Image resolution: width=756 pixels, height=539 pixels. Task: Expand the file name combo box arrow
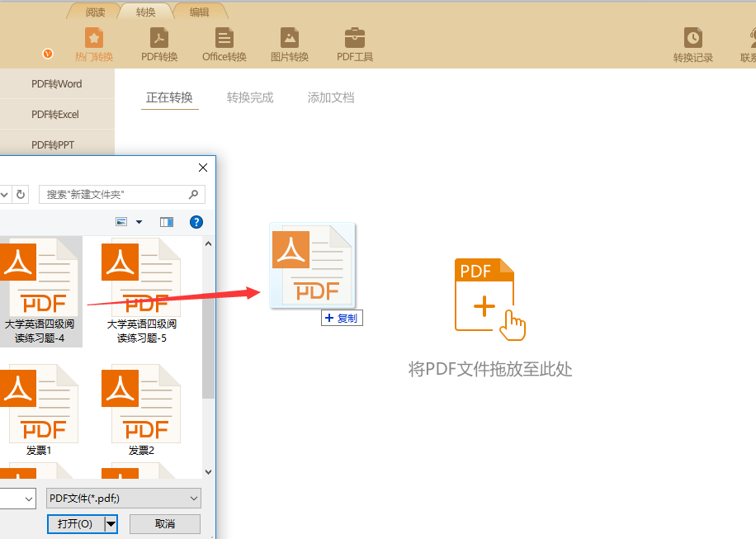[x=29, y=499]
